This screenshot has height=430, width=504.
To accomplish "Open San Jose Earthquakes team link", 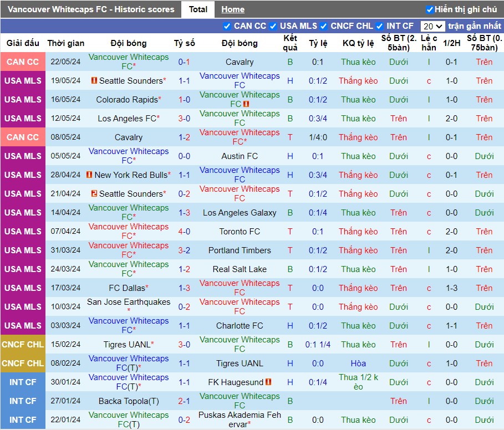I will 129,302.
